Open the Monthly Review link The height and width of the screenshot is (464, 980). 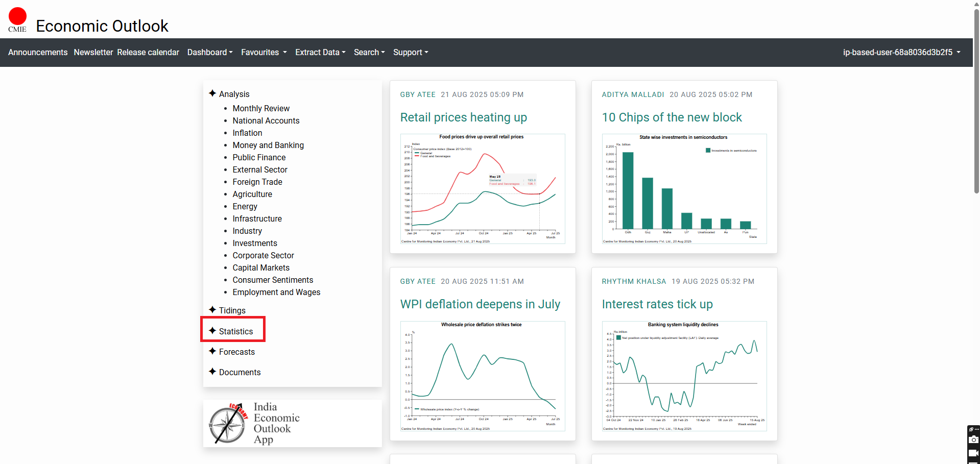point(261,108)
